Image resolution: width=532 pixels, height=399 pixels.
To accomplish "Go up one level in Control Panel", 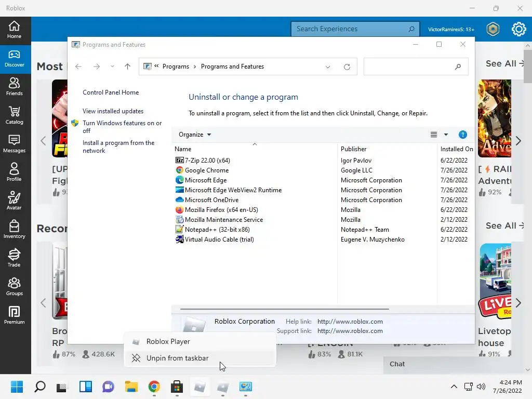I will pyautogui.click(x=127, y=66).
